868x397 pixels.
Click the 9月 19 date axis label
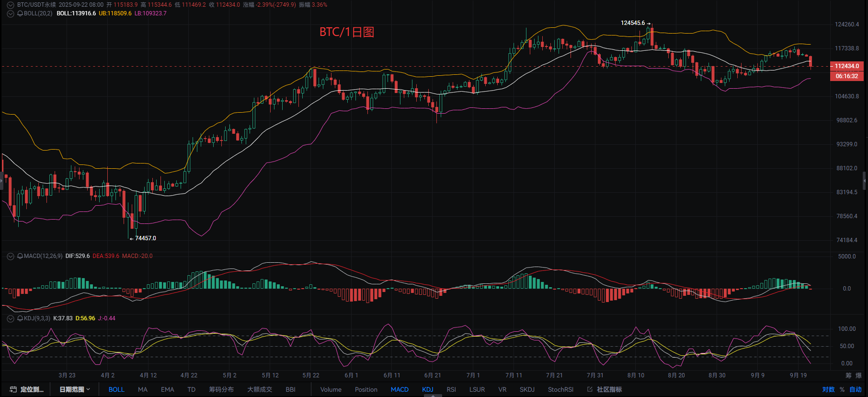click(x=798, y=375)
